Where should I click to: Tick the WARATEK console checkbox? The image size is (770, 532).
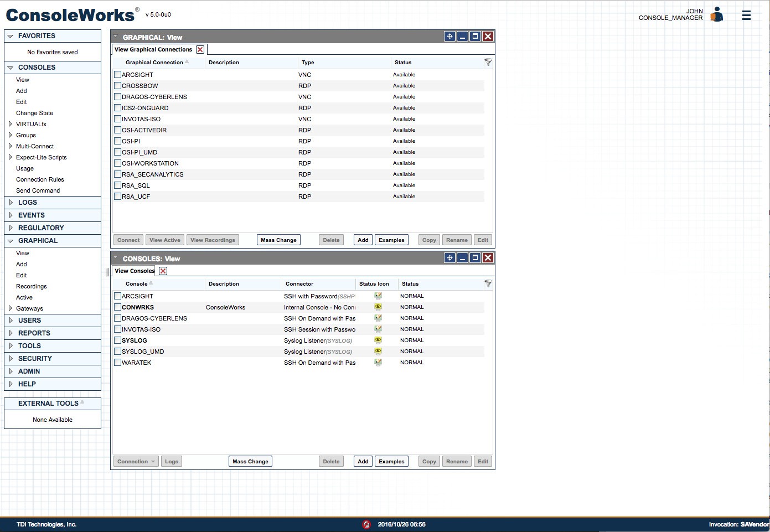pos(117,362)
